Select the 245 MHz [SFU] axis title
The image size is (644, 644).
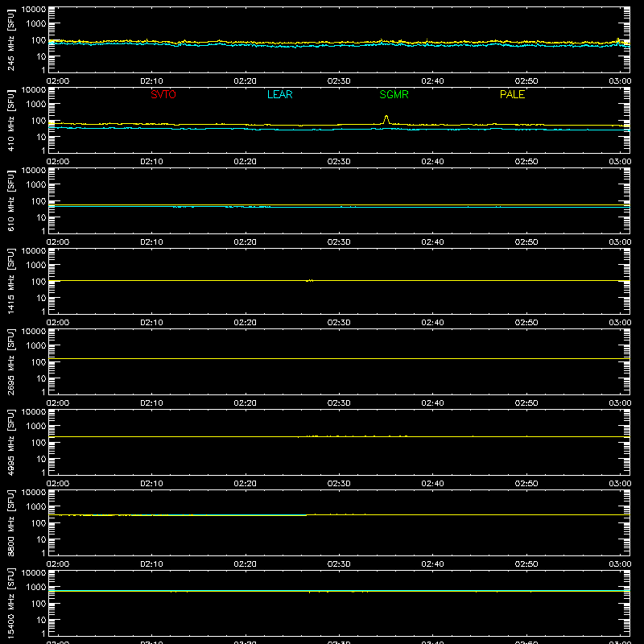click(10, 39)
